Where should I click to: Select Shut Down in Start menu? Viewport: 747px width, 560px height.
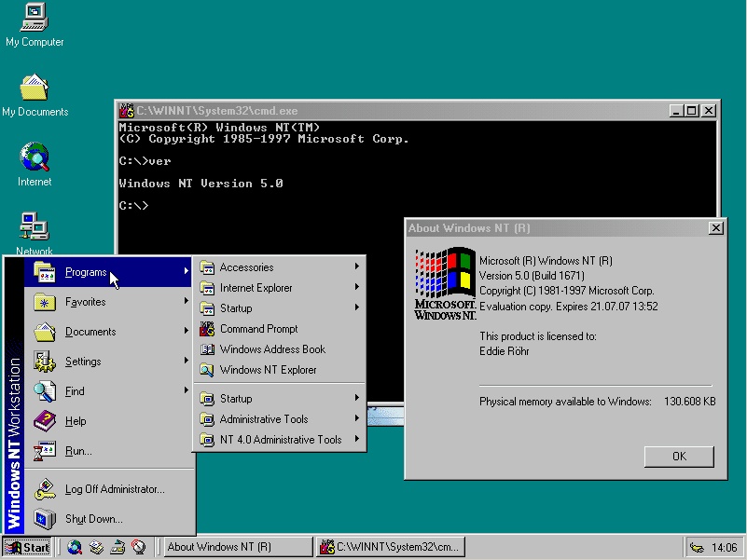tap(93, 519)
